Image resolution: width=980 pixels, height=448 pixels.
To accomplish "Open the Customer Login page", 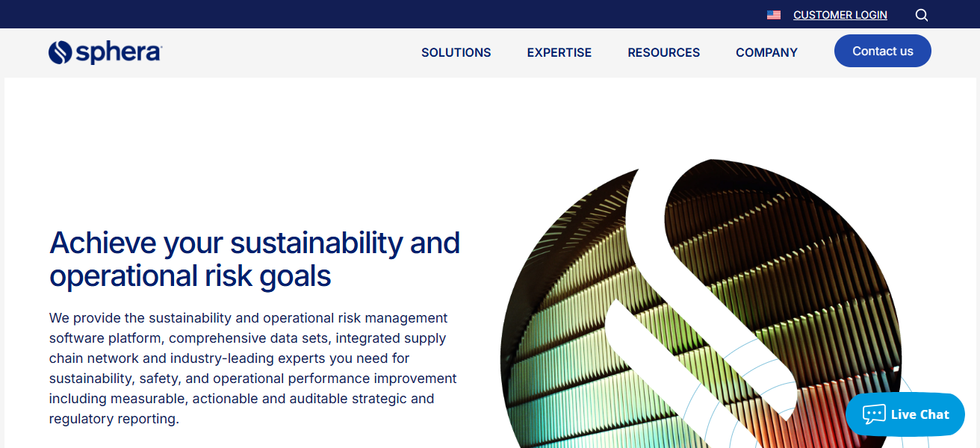I will [x=840, y=15].
